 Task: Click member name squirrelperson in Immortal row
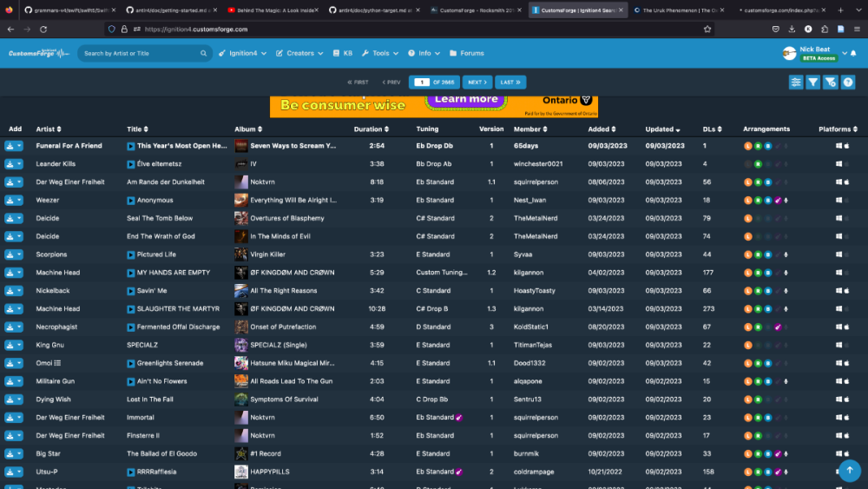[x=536, y=418]
